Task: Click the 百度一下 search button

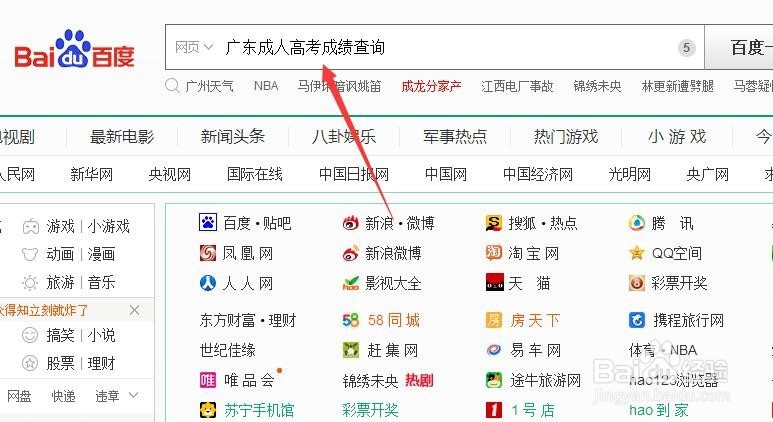Action: [739, 47]
